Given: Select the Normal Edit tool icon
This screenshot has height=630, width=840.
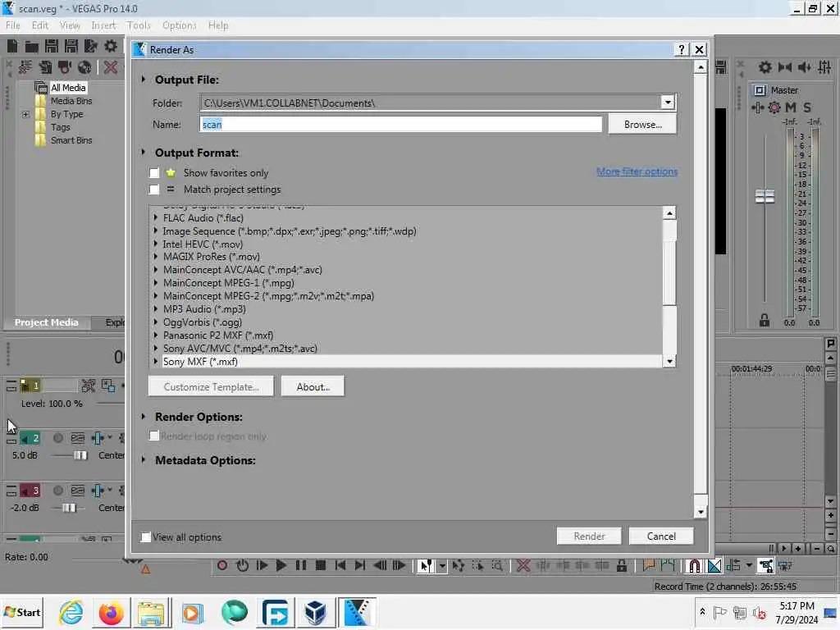Looking at the screenshot, I should (x=426, y=566).
